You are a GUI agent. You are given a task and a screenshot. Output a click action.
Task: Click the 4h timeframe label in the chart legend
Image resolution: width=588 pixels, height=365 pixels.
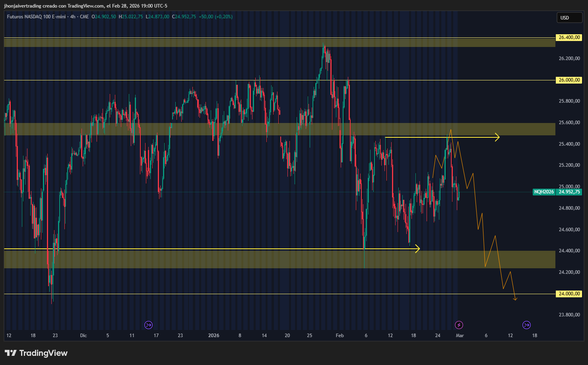click(72, 17)
